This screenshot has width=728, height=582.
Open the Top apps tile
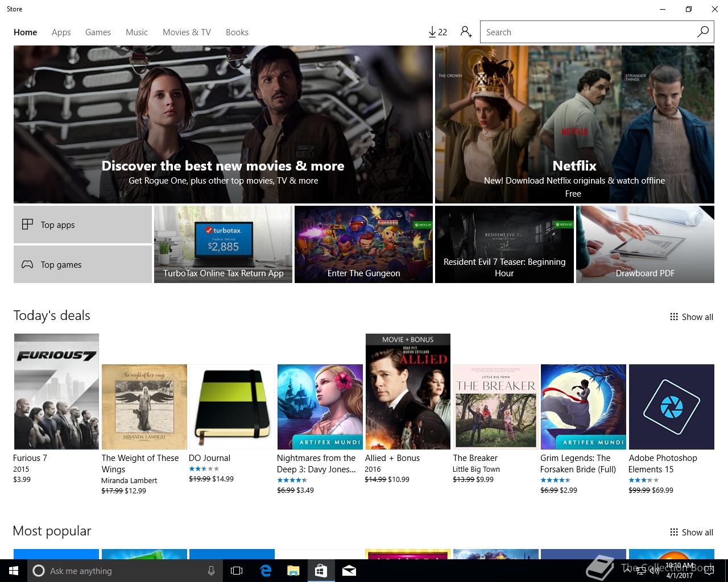point(82,225)
